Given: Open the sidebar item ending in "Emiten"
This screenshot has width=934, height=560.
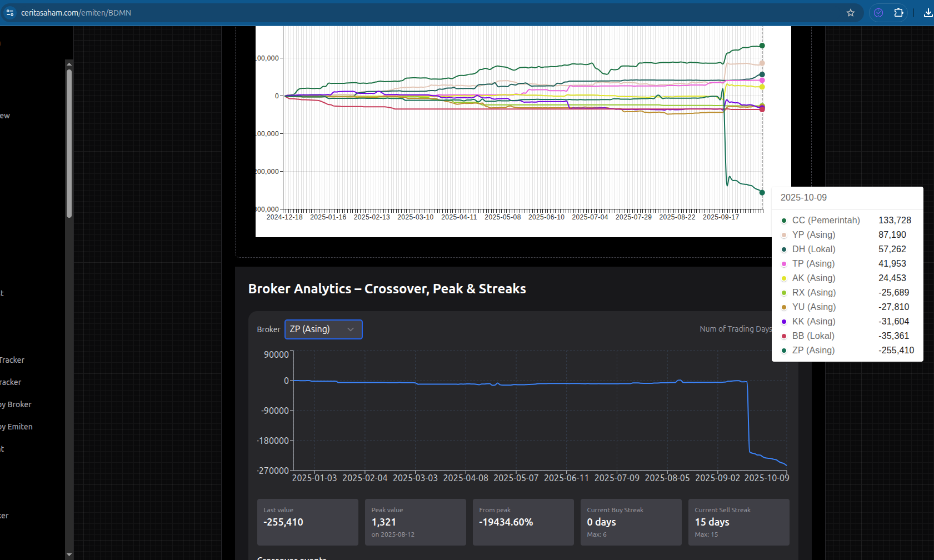Looking at the screenshot, I should tap(17, 427).
